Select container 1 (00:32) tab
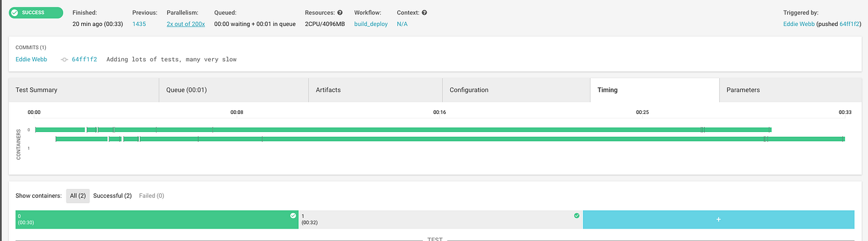The width and height of the screenshot is (868, 241). click(x=441, y=219)
